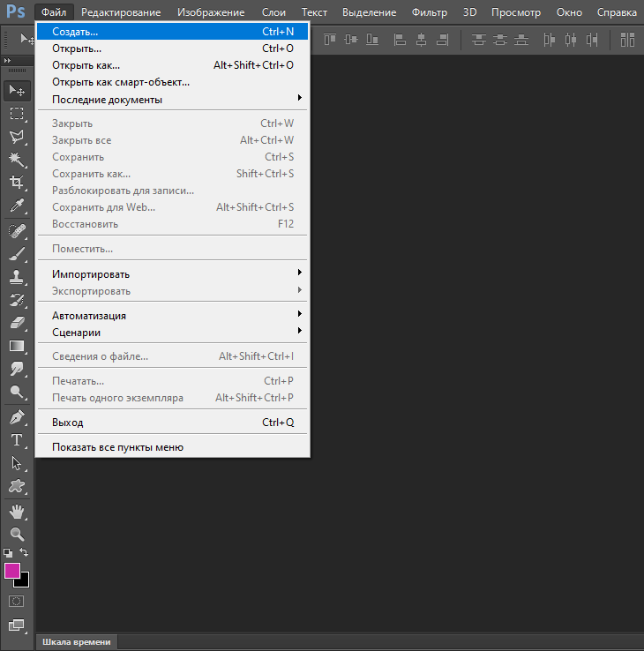Open the 3D menu

tap(469, 12)
